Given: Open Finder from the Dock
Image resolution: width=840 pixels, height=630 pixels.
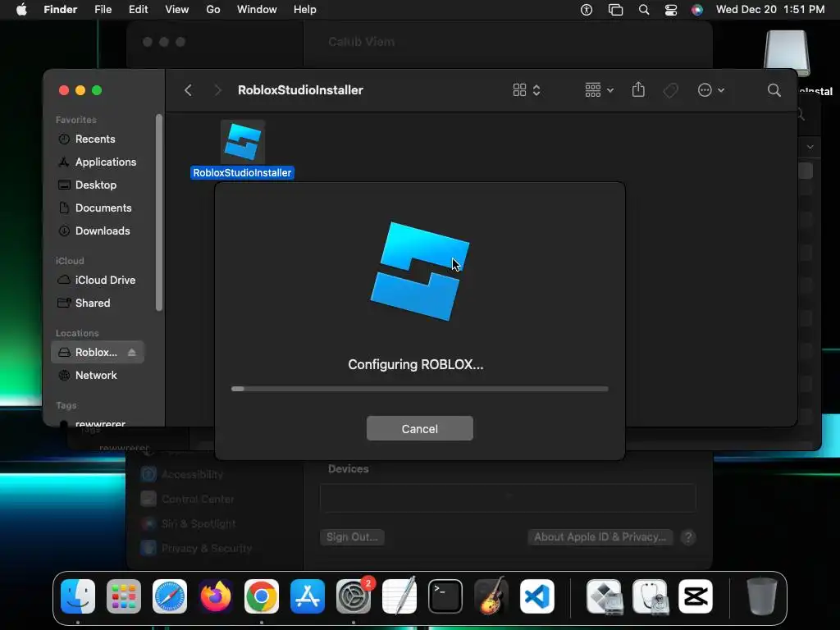Looking at the screenshot, I should pos(78,596).
